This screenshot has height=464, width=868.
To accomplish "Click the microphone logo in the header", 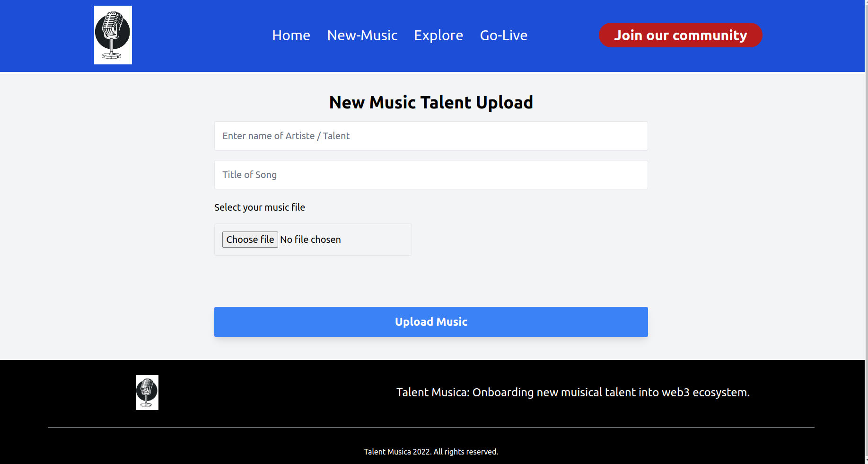I will (113, 35).
